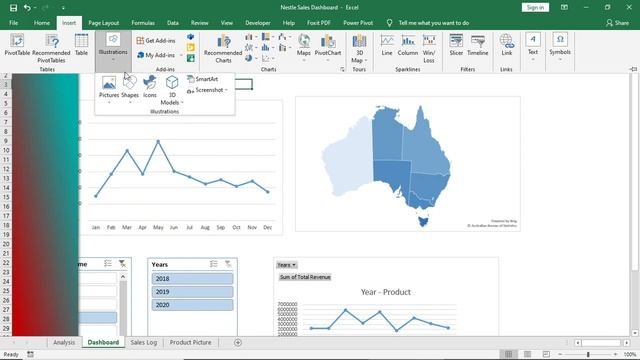Click the Sum of Total Revenue field button
The image size is (640, 360).
(305, 277)
